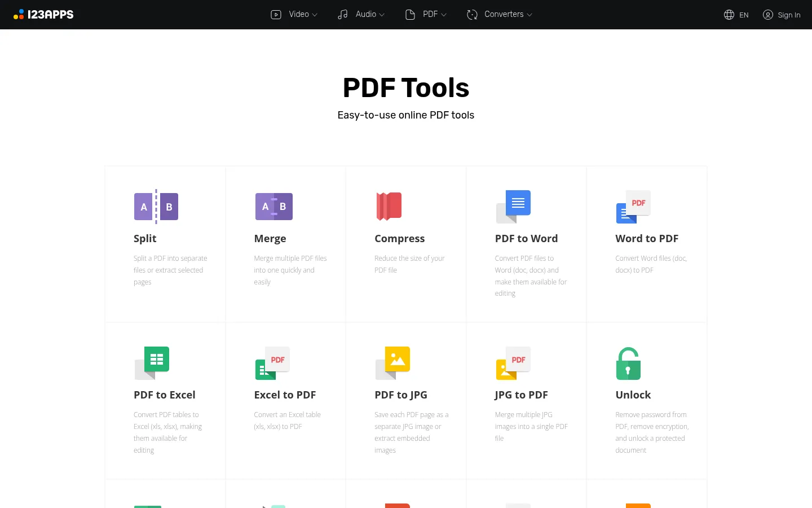Screen dimensions: 812x508
Task: Open the Unlock tool title
Action: (x=633, y=395)
